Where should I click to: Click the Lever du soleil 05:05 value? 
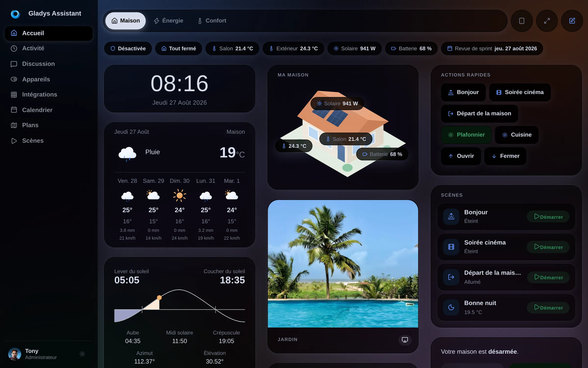[x=127, y=280]
